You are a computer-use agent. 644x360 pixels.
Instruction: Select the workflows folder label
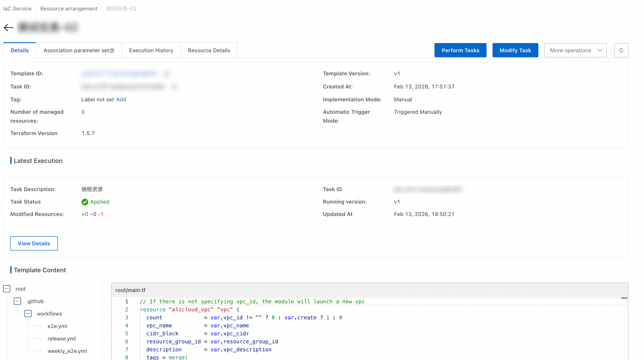point(50,314)
